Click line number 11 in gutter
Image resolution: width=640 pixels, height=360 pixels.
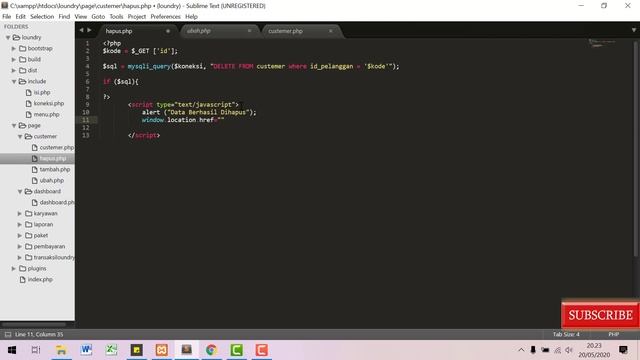coord(86,120)
